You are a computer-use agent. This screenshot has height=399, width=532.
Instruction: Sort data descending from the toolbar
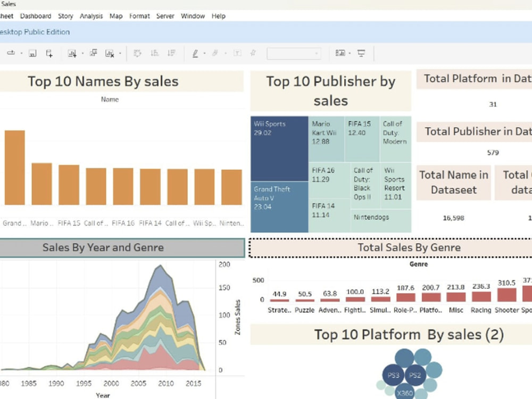pos(171,53)
